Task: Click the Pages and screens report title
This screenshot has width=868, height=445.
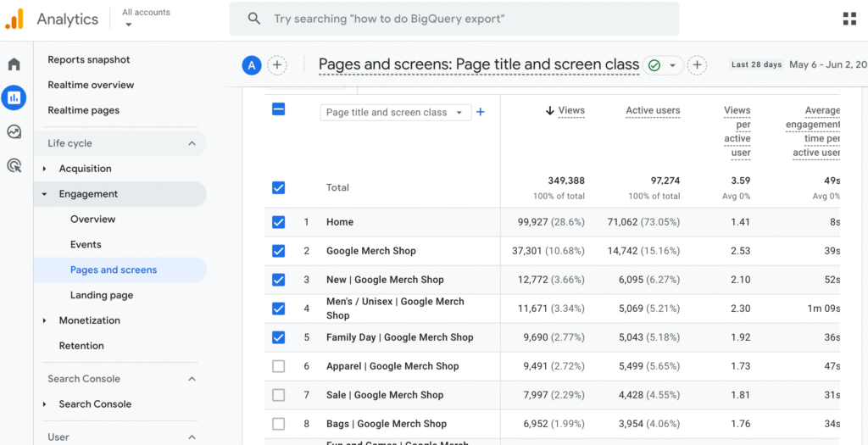Action: pyautogui.click(x=479, y=65)
